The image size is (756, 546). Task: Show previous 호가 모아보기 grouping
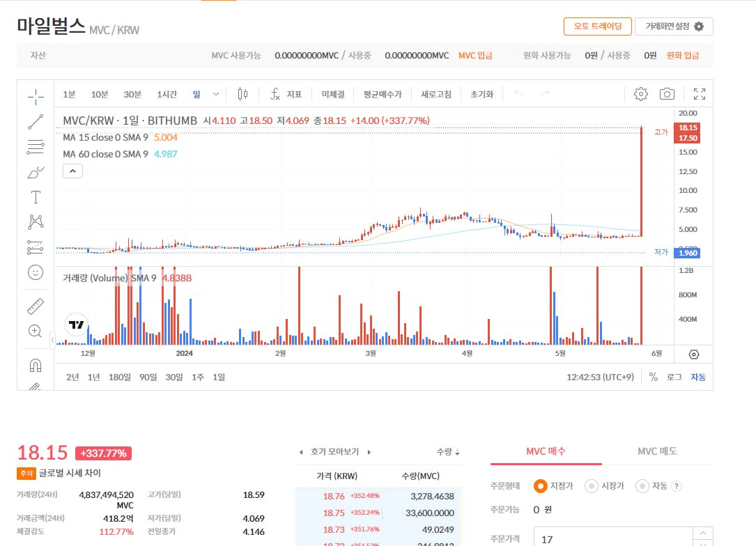[x=301, y=452]
